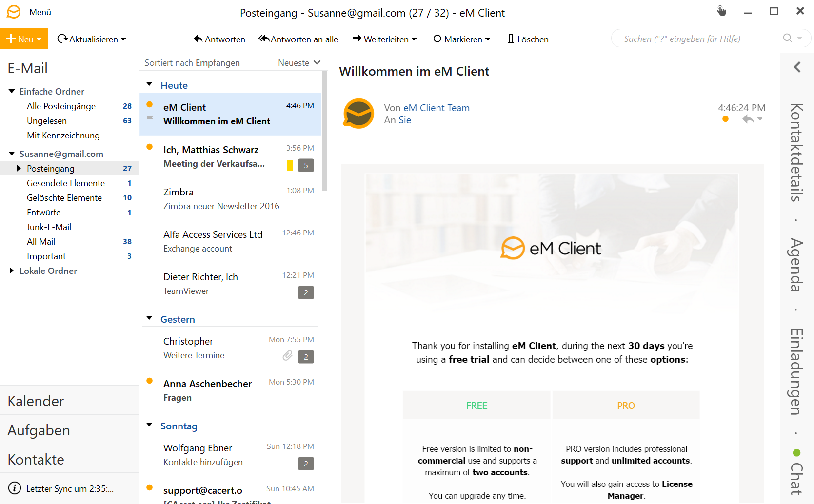Toggle Neueste sort order
The image size is (814, 504).
click(x=299, y=63)
